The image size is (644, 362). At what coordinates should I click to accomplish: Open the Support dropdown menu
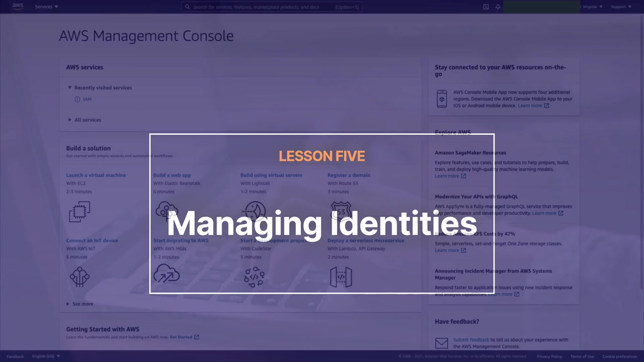tap(621, 7)
